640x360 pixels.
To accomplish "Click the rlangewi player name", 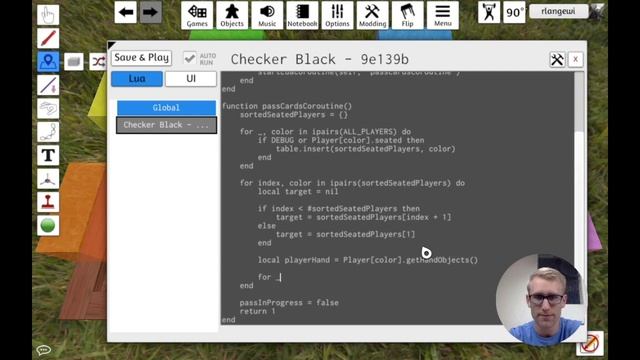I will pyautogui.click(x=558, y=11).
